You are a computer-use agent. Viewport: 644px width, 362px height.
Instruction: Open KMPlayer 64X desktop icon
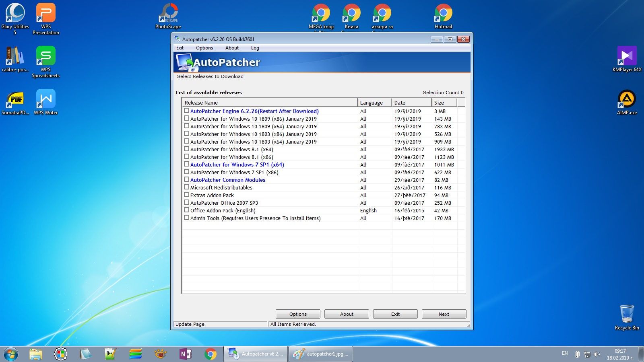click(627, 59)
